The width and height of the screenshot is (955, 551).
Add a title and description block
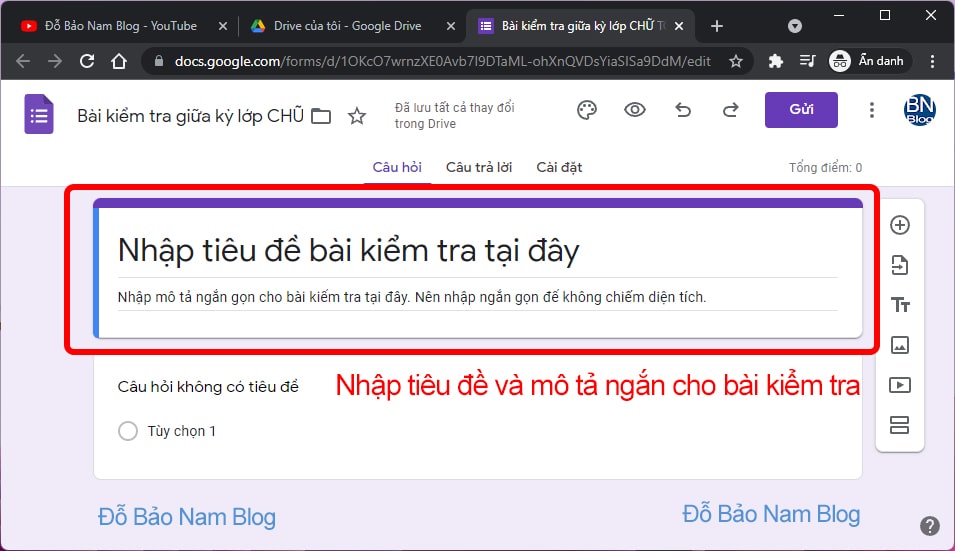pyautogui.click(x=900, y=304)
